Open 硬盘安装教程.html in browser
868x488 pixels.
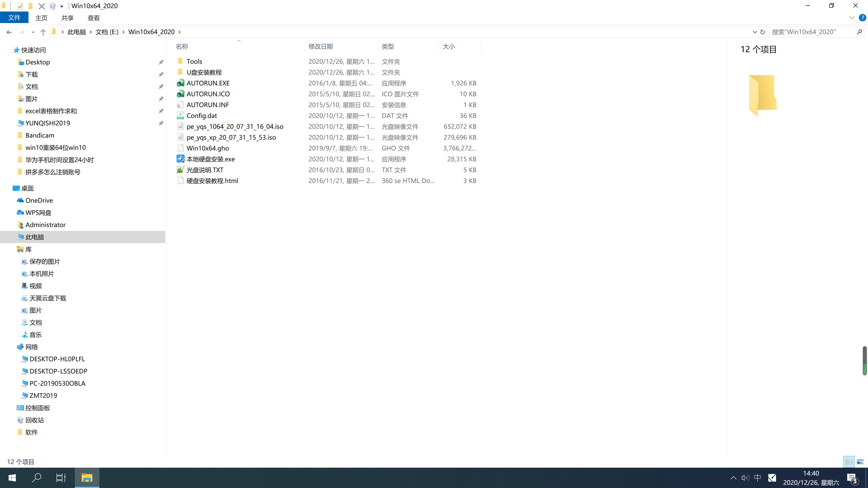[212, 181]
